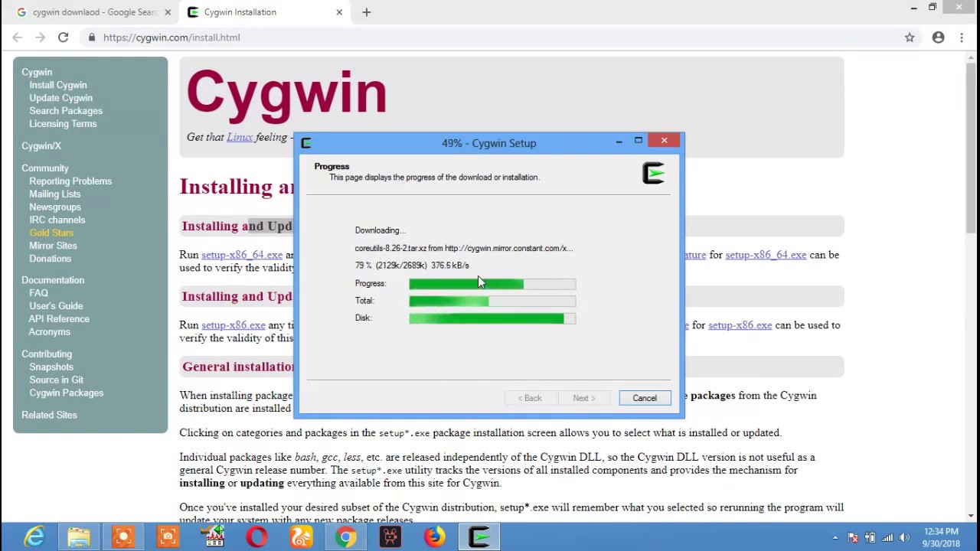Click the taskbar clock showing 12:34 PM
980x551 pixels.
point(941,537)
